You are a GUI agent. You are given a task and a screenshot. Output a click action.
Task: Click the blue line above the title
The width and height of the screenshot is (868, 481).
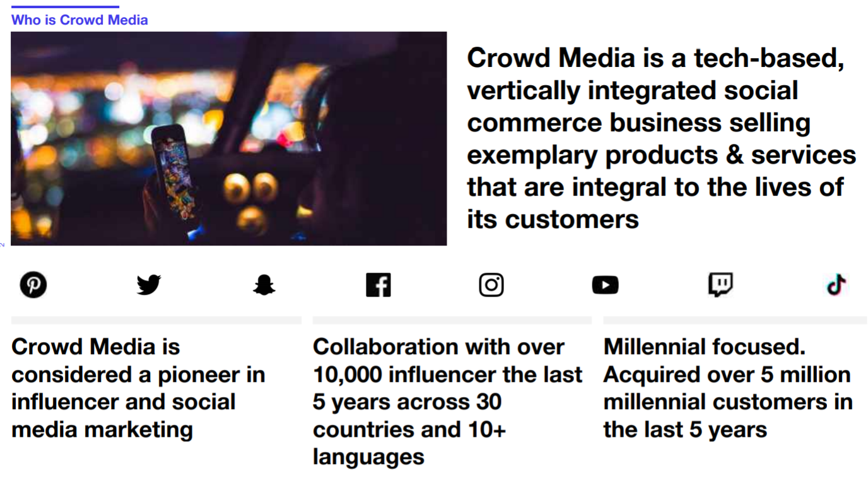[x=65, y=7]
